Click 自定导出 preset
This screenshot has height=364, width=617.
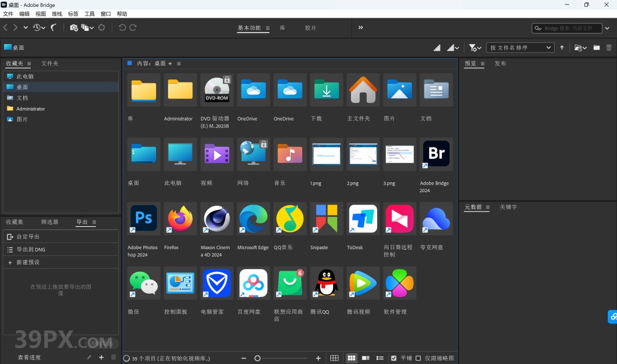point(61,237)
